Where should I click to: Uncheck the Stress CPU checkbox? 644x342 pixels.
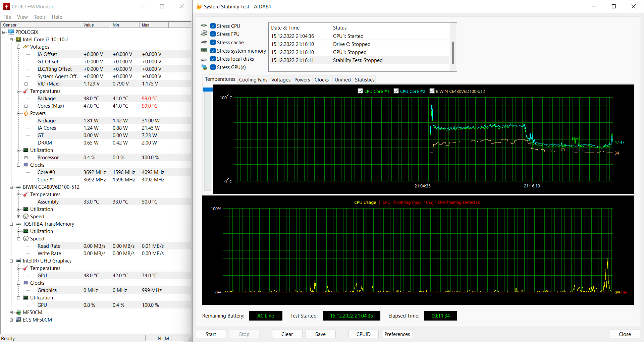(213, 26)
